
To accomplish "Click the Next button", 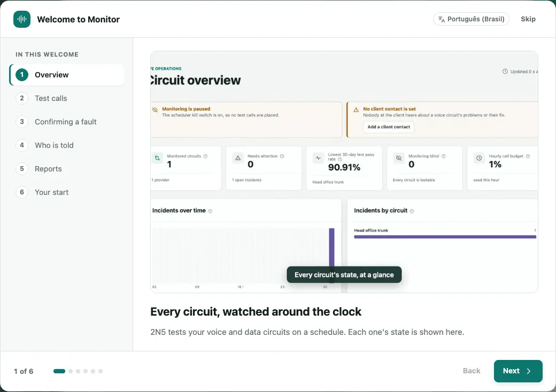I will pyautogui.click(x=518, y=371).
